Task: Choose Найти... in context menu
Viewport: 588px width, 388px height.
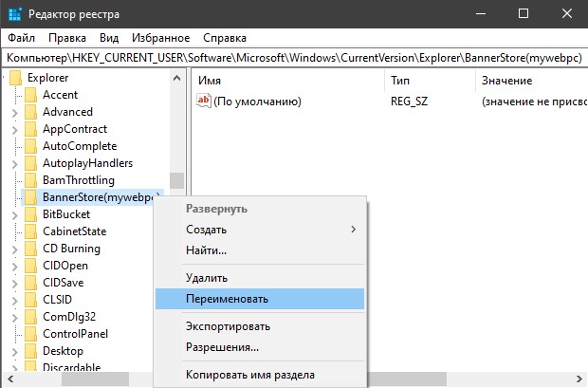Action: 260,249
